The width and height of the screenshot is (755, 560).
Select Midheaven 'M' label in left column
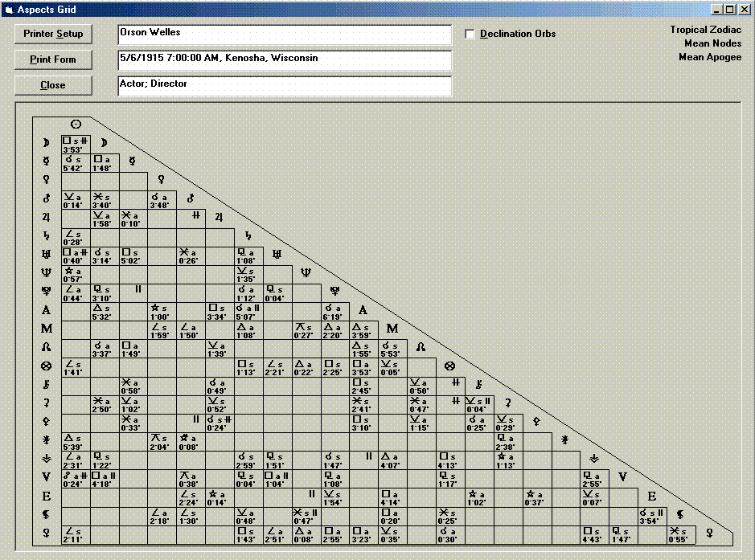click(47, 329)
